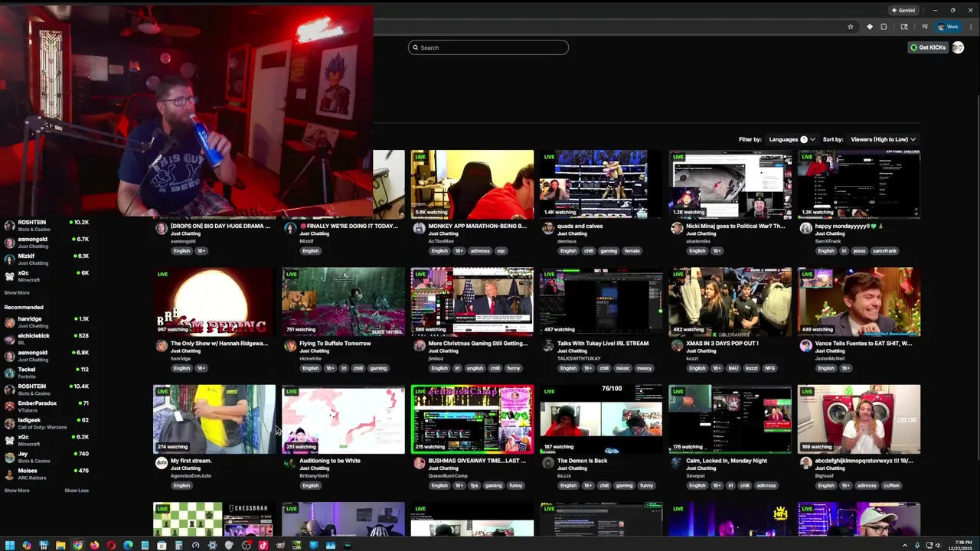Click Ac7ionMan avatar under MONKEY APP stream

pos(419,228)
